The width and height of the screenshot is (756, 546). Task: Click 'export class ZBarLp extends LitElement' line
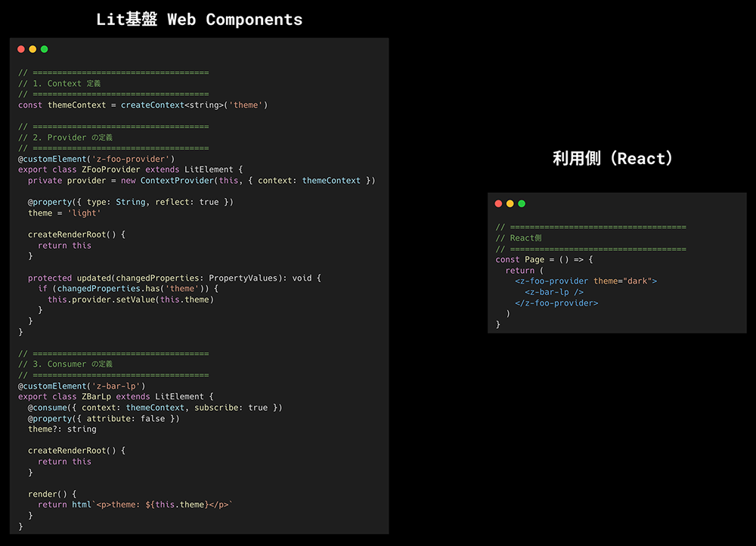tap(116, 396)
